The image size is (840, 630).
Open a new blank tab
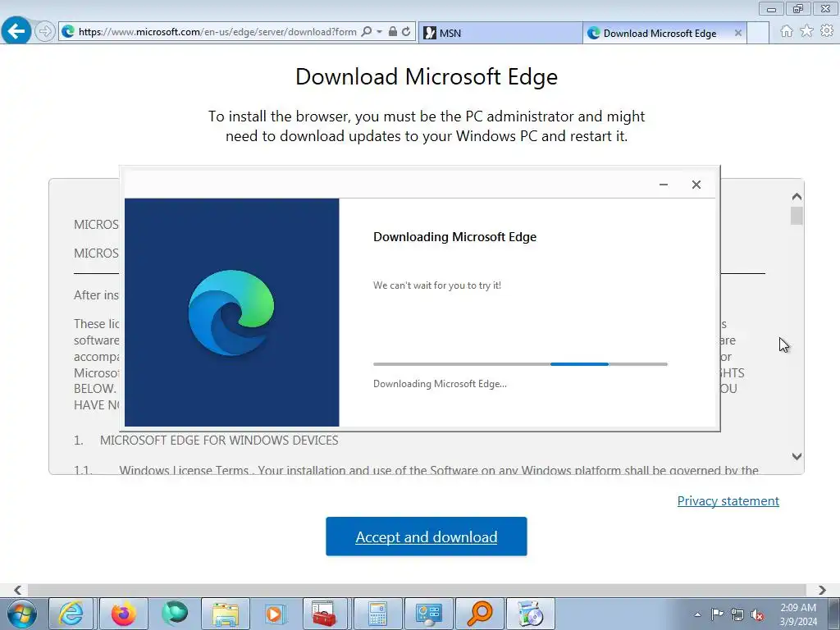758,33
